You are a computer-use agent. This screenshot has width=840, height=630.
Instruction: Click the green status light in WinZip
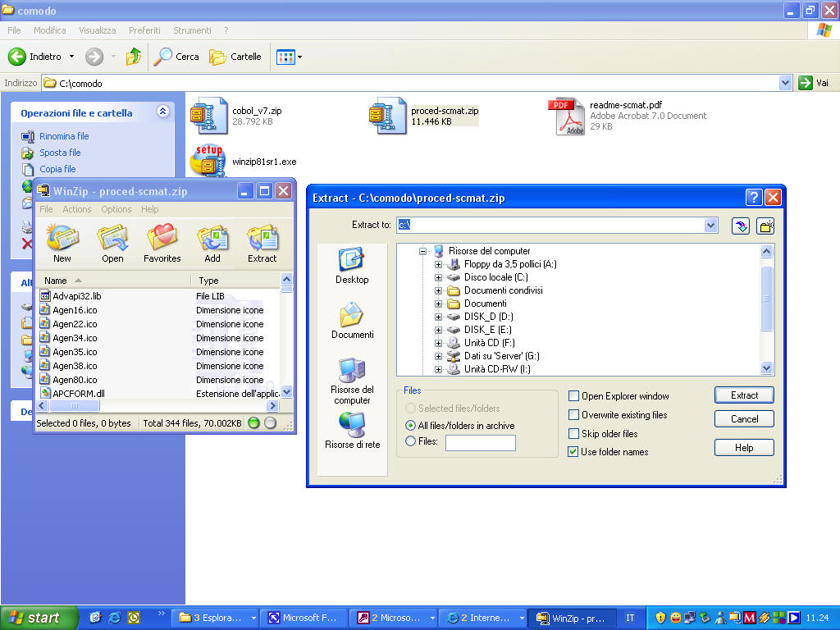[254, 423]
